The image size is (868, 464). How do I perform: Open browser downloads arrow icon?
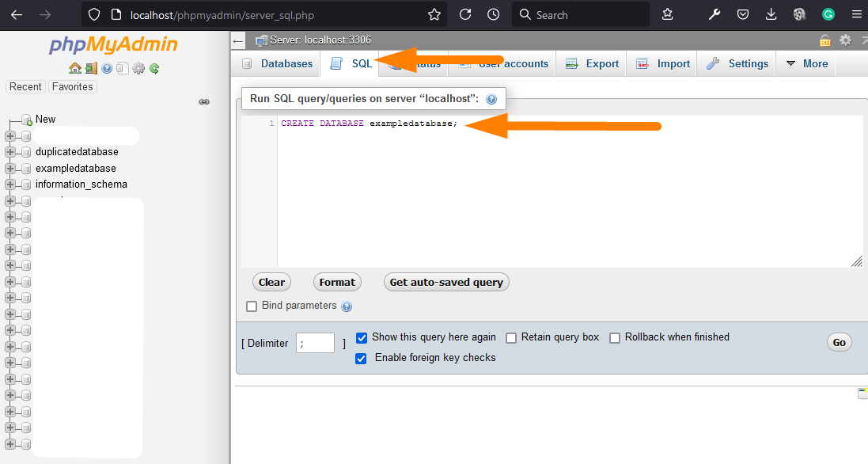click(x=771, y=15)
